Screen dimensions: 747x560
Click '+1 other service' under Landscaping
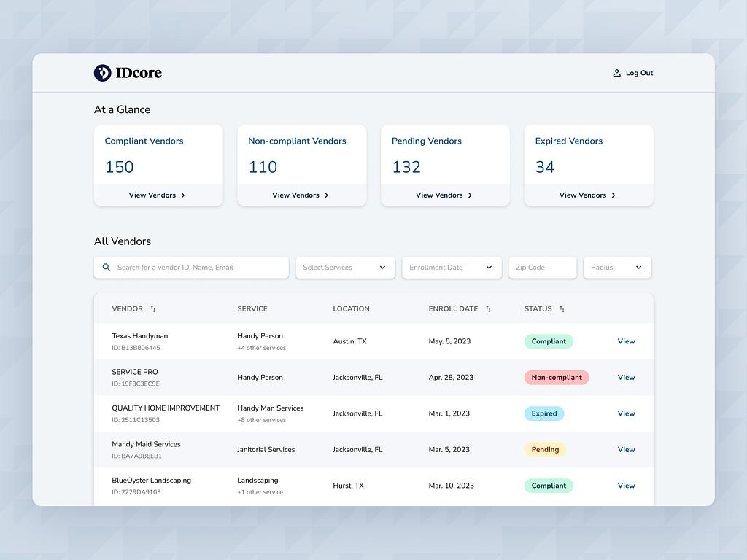260,492
